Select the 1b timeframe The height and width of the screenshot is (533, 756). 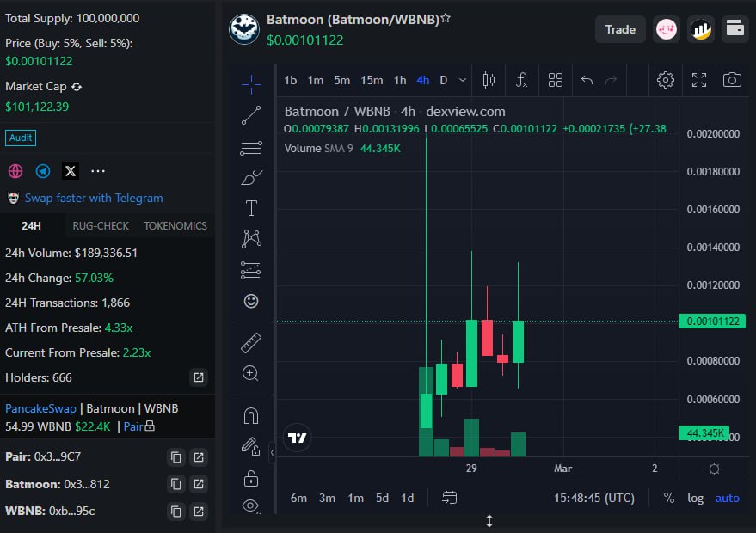[290, 80]
